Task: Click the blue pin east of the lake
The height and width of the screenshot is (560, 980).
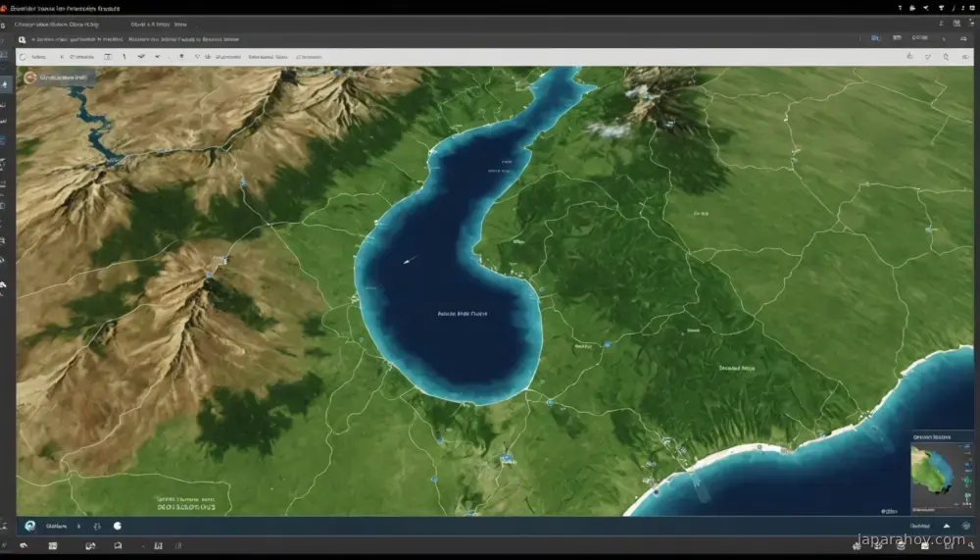Action: pyautogui.click(x=607, y=344)
